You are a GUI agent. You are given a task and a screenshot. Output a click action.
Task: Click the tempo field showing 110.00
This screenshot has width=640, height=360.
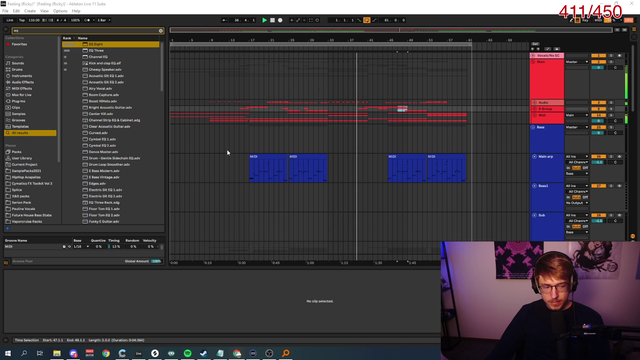point(34,20)
